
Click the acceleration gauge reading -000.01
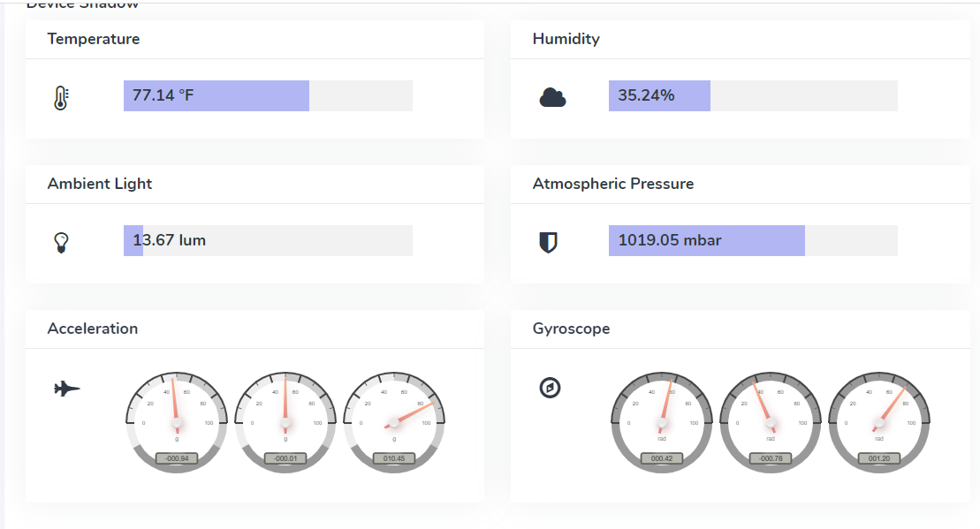(x=285, y=420)
